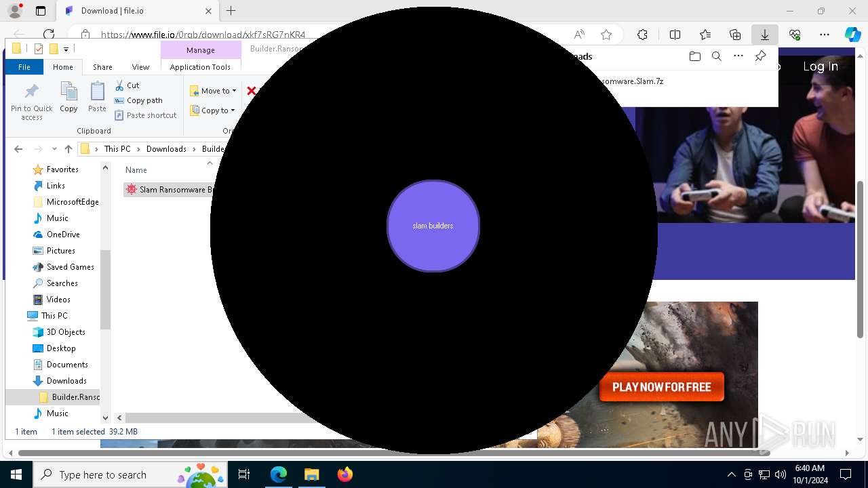This screenshot has height=488, width=868.
Task: Sort by the Name column header
Action: pos(136,170)
